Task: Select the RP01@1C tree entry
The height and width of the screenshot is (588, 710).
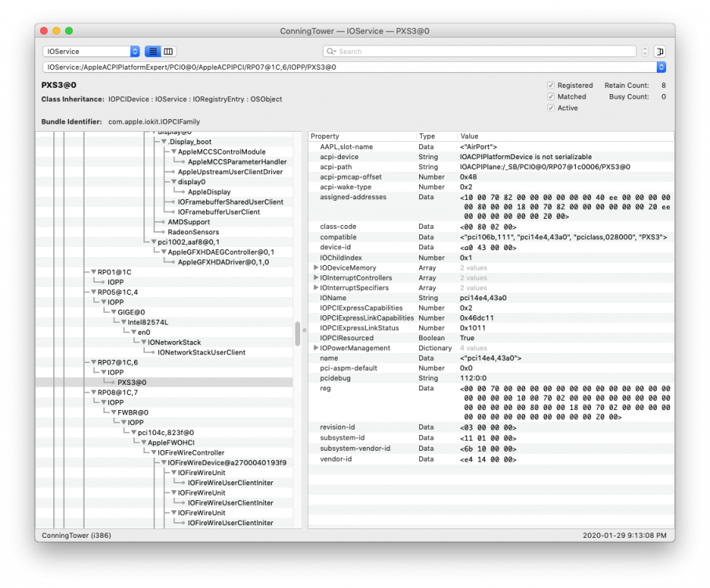Action: (114, 272)
